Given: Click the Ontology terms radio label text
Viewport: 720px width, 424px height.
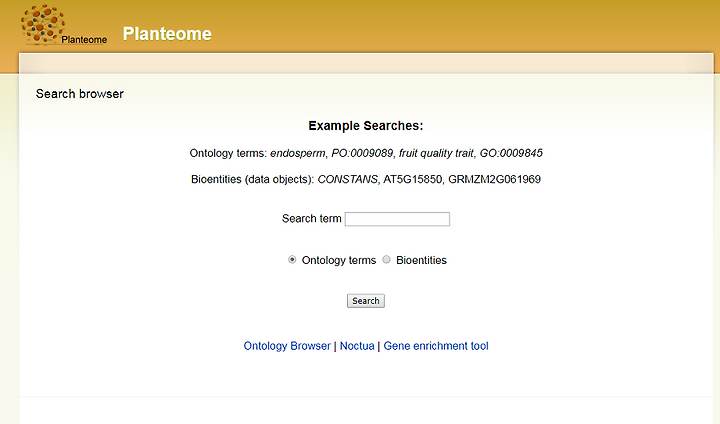Looking at the screenshot, I should pyautogui.click(x=339, y=260).
